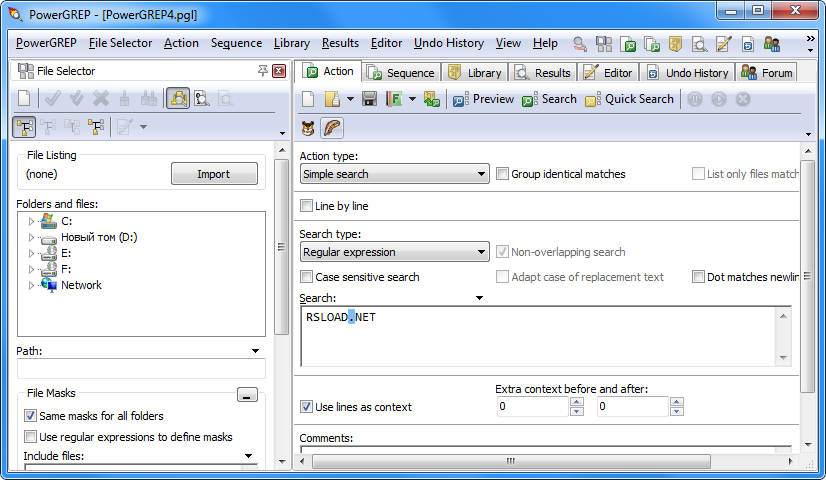Enable Group identical matches checkbox
The width and height of the screenshot is (826, 480).
503,174
